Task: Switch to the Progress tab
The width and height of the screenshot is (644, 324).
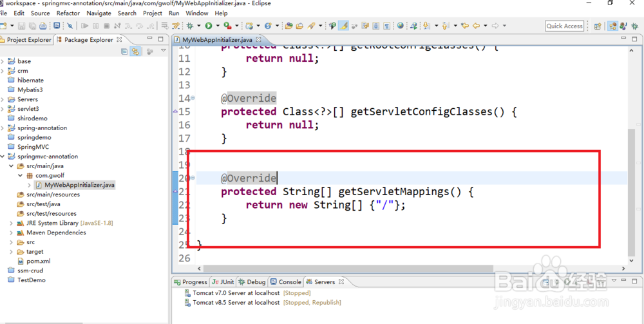Action: 191,282
